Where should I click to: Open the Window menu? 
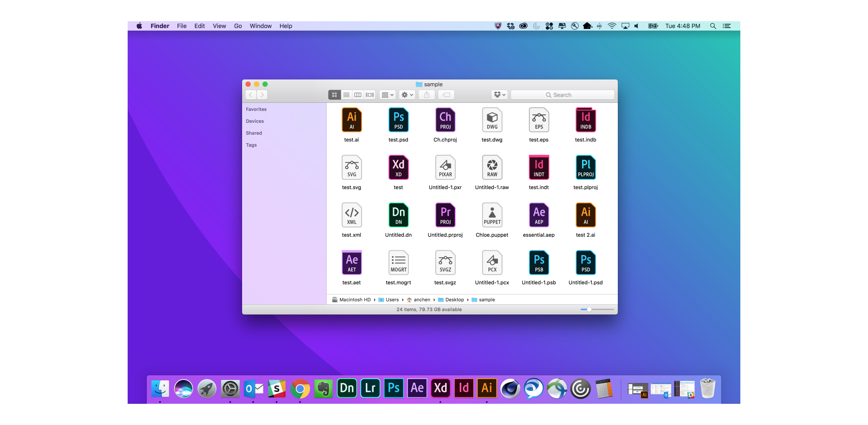coord(260,26)
